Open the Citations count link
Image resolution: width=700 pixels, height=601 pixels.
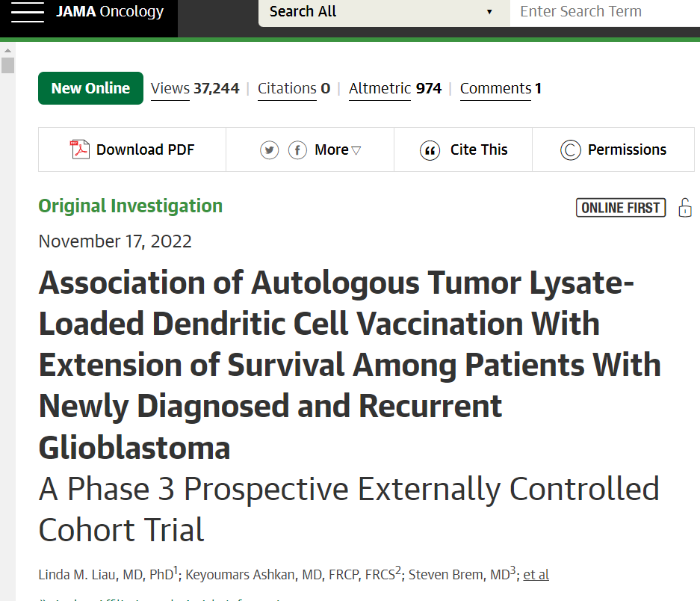click(287, 88)
